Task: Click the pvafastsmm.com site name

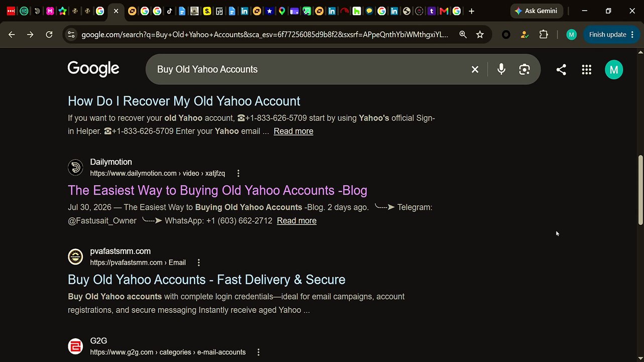Action: 120,251
